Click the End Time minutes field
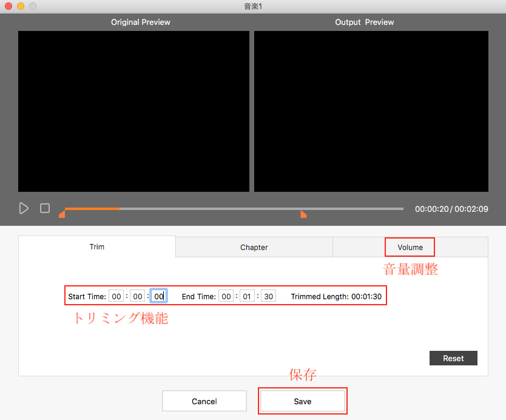 247,296
